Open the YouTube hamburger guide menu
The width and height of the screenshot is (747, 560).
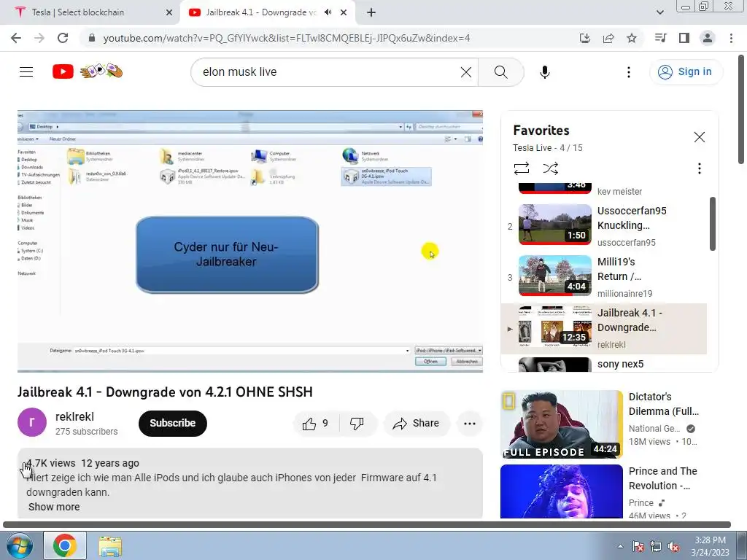point(26,72)
